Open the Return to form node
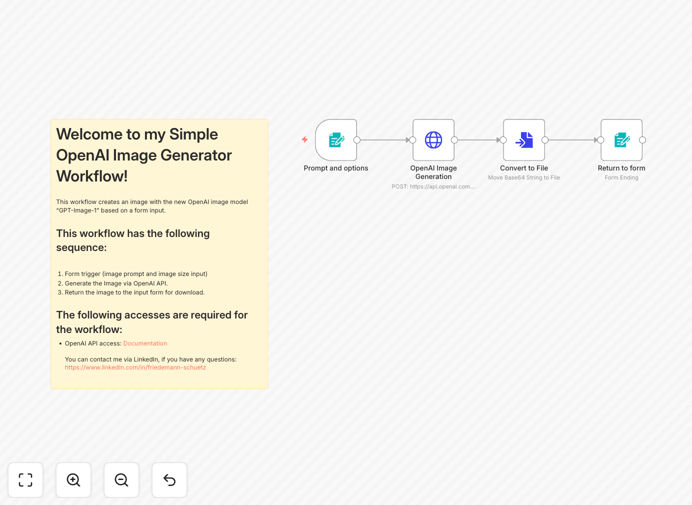 coord(621,140)
